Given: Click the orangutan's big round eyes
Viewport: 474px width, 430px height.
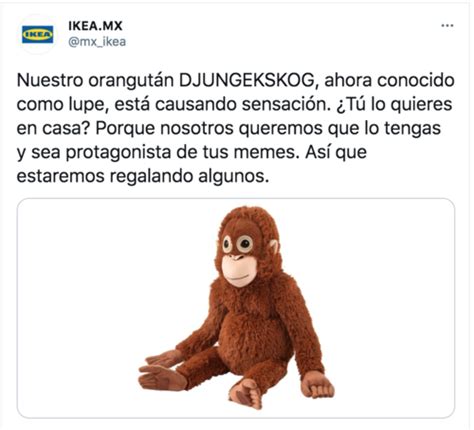Looking at the screenshot, I should tap(238, 244).
